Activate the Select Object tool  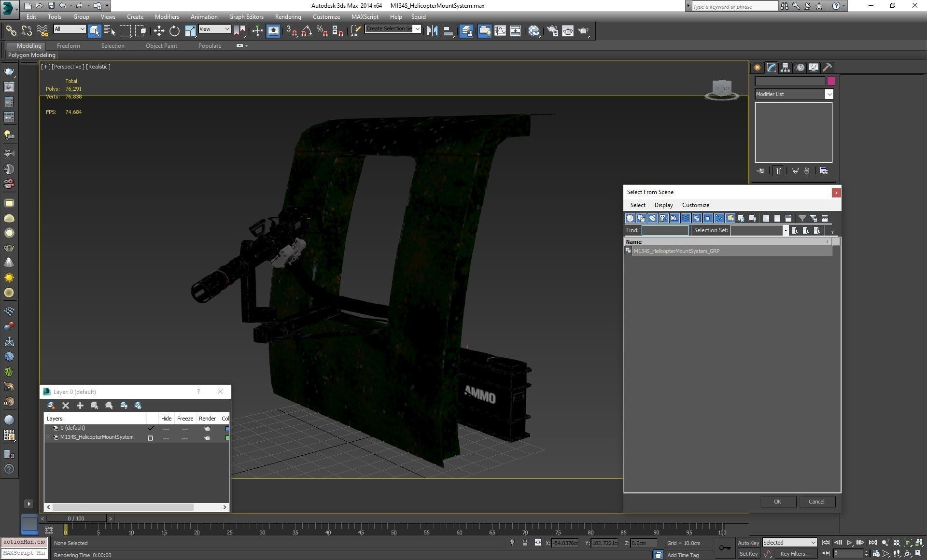94,31
